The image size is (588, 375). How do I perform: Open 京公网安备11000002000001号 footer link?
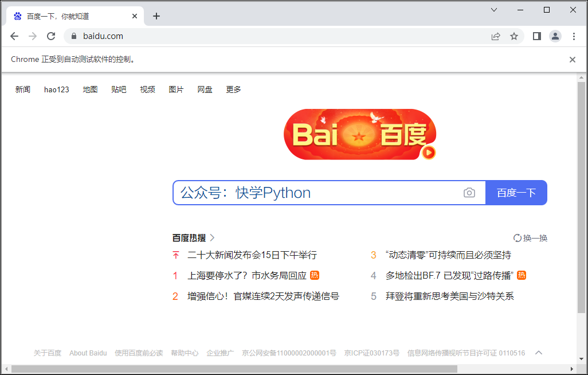pos(289,353)
